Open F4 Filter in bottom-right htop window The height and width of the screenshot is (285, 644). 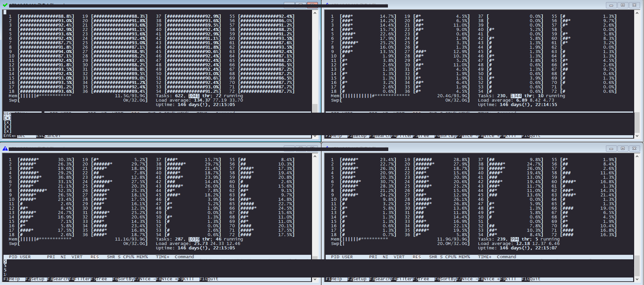pyautogui.click(x=402, y=279)
